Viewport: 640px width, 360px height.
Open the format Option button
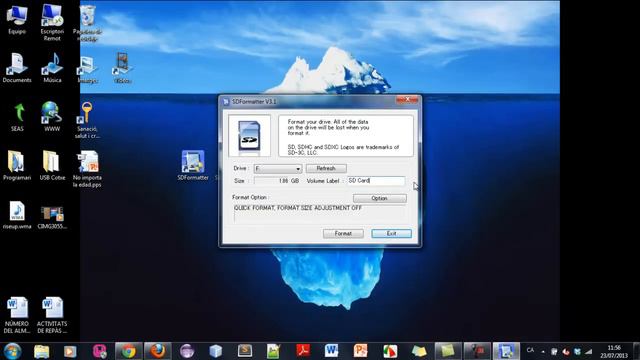(380, 198)
